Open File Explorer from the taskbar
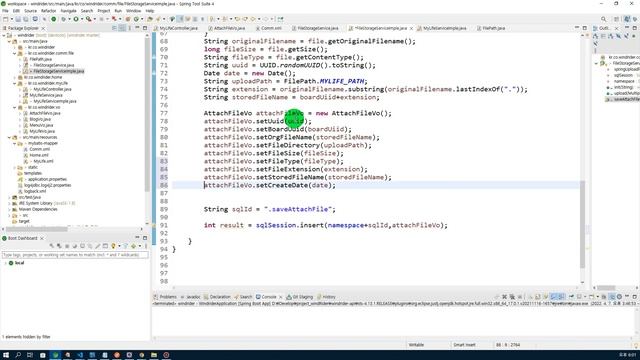This screenshot has width=640, height=360. click(x=154, y=355)
